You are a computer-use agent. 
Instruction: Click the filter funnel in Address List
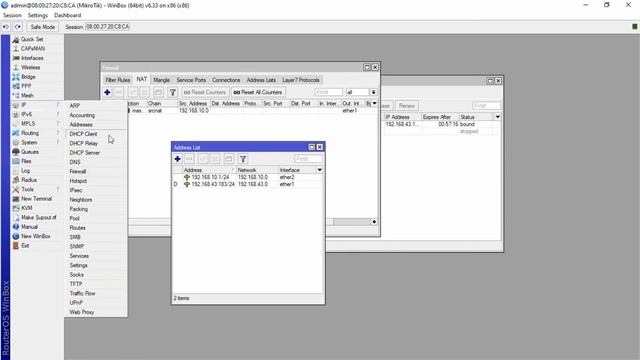(x=243, y=159)
